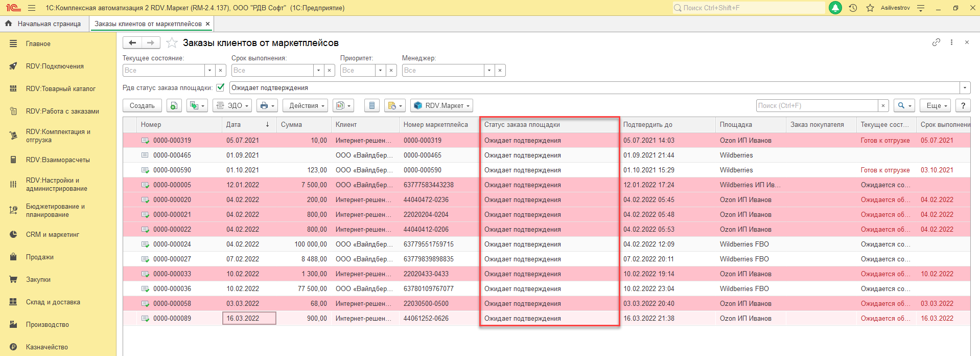This screenshot has height=356, width=980.
Task: Click the list view icon in toolbar
Action: (x=371, y=105)
